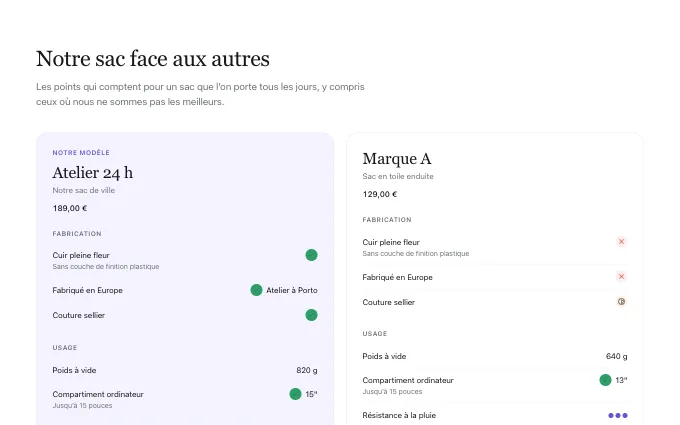Image resolution: width=680 pixels, height=425 pixels.
Task: Click the intro paragraph below the heading
Action: pyautogui.click(x=200, y=94)
